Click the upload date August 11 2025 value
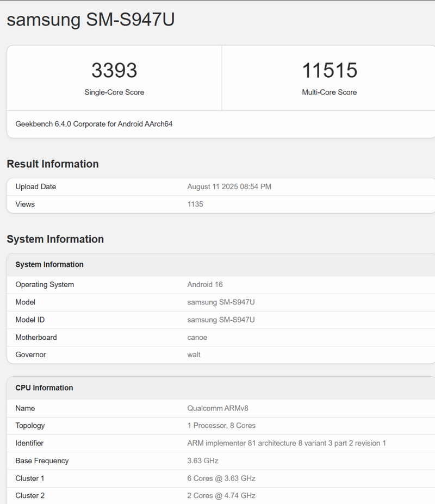Image resolution: width=435 pixels, height=504 pixels. click(229, 186)
